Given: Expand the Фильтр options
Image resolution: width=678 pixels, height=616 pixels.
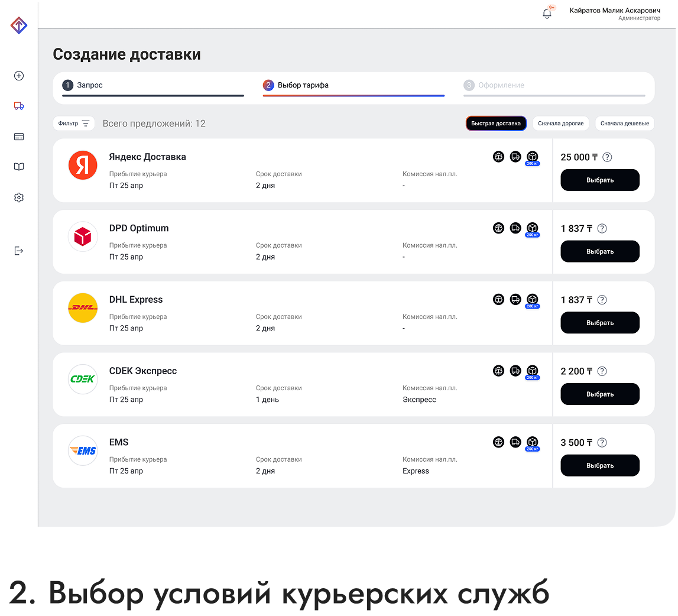Looking at the screenshot, I should [x=74, y=124].
